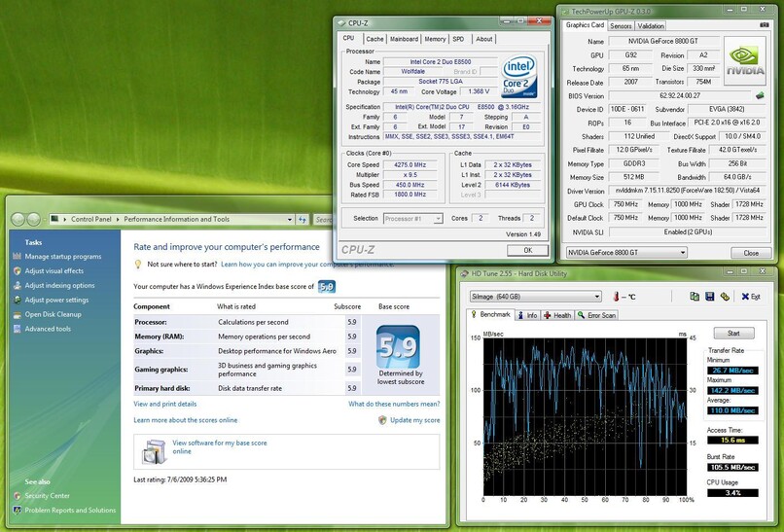Open the About tab in CPU-Z
Image resolution: width=784 pixels, height=532 pixels.
click(x=483, y=39)
